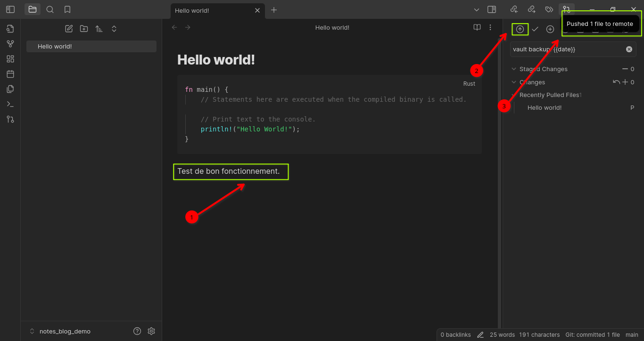Toggle reading view book icon
The width and height of the screenshot is (644, 341).
477,27
